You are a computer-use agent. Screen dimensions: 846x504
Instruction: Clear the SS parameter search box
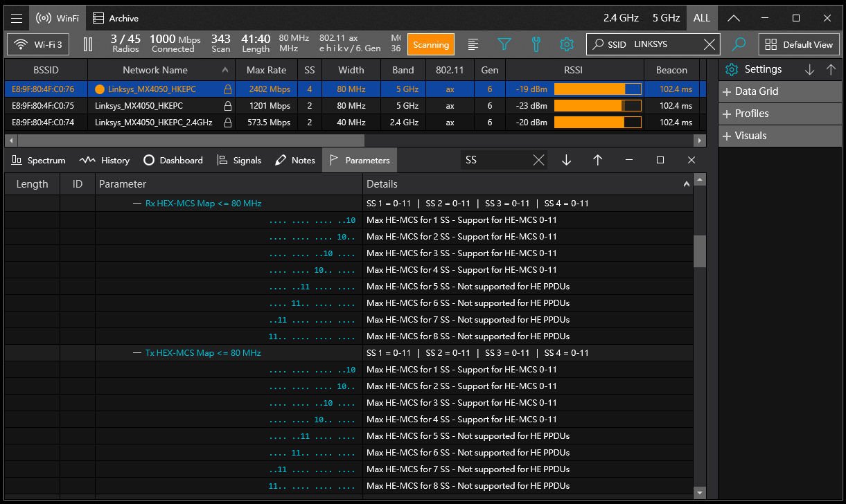tap(538, 160)
